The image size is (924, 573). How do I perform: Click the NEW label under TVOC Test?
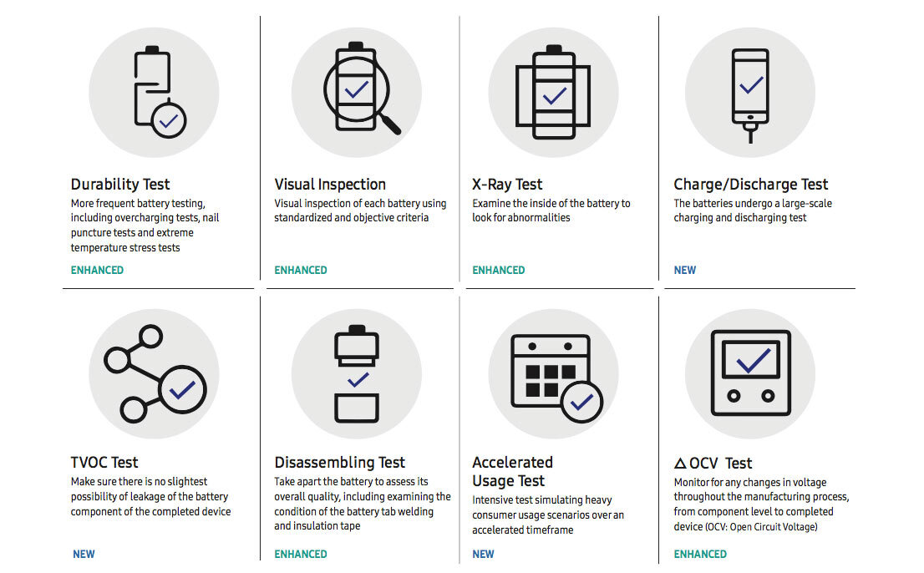pyautogui.click(x=84, y=554)
